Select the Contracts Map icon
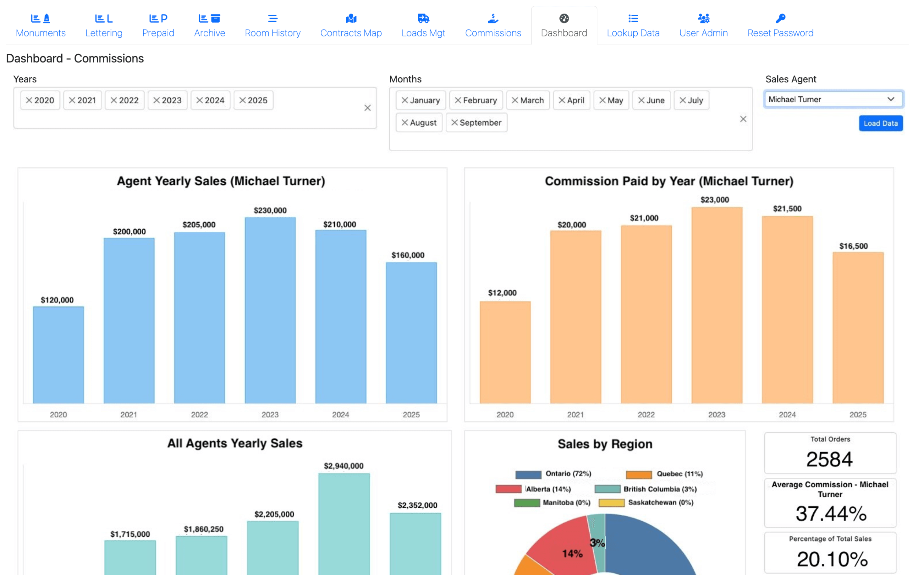This screenshot has height=575, width=924. pos(350,18)
